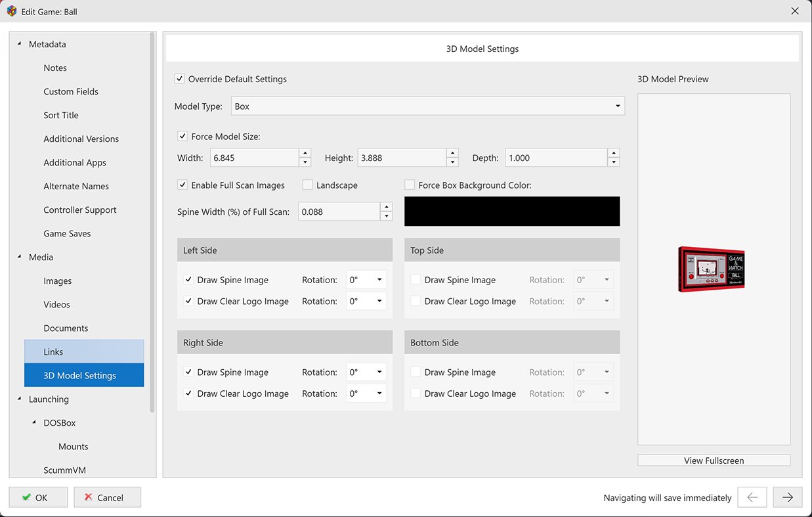Open Right Side clear logo rotation dropdown
The height and width of the screenshot is (517, 812).
(x=366, y=393)
